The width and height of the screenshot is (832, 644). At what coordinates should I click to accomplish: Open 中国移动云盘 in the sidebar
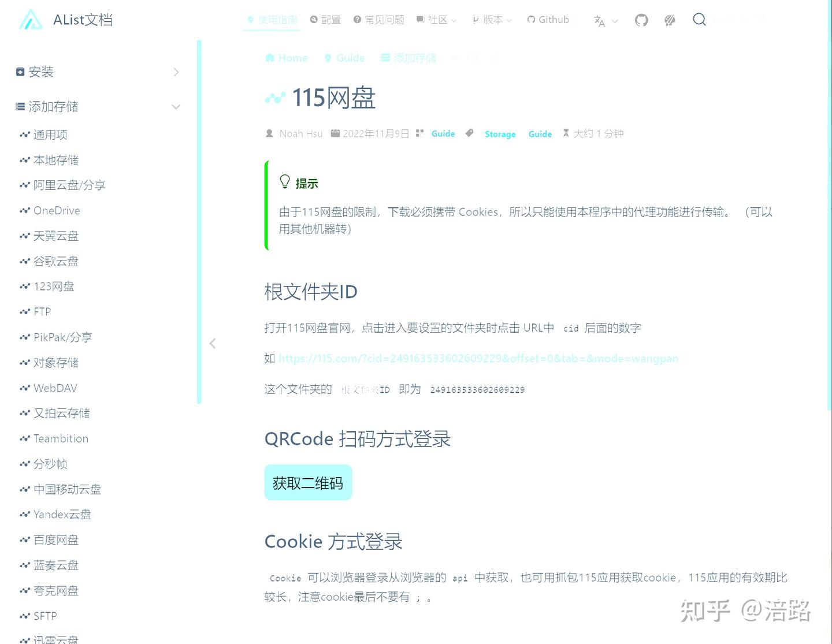point(61,489)
